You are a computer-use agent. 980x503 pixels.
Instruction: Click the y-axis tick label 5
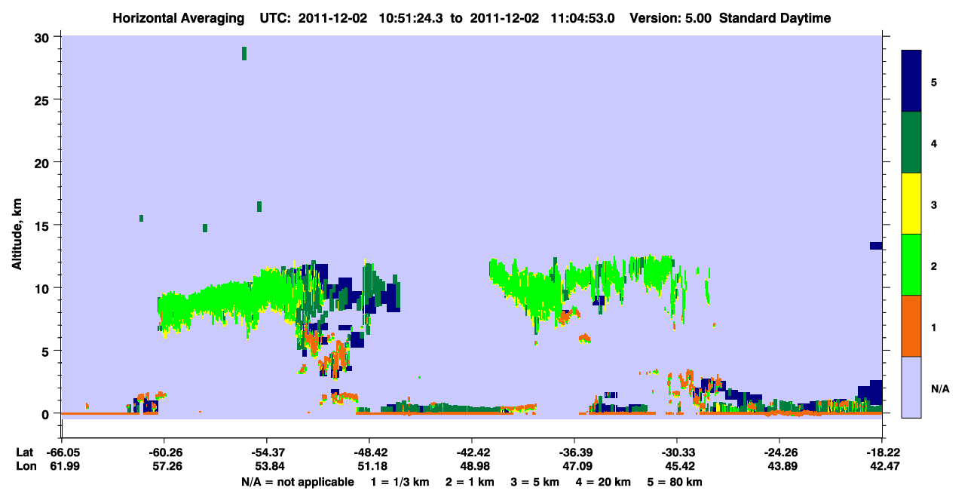[47, 351]
